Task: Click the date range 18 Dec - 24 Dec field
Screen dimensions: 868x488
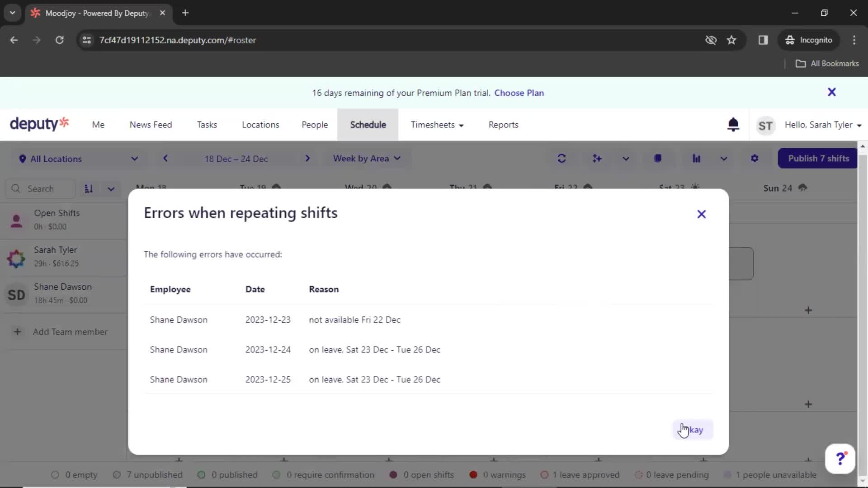Action: coord(237,158)
